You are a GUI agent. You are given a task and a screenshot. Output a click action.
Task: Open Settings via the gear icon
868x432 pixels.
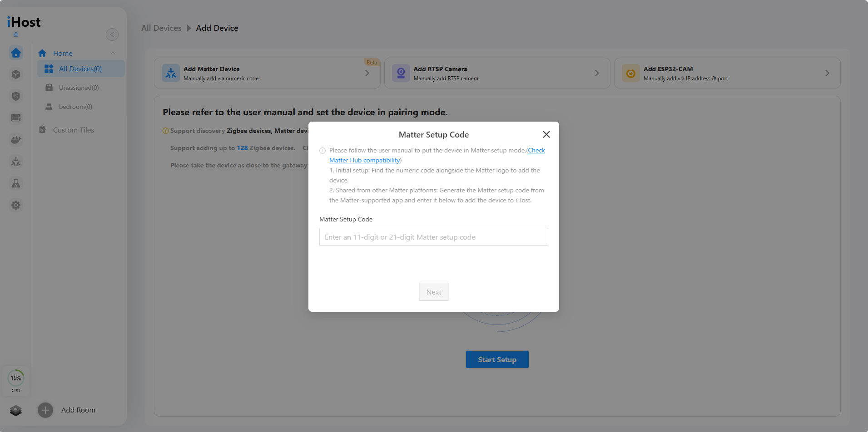16,205
